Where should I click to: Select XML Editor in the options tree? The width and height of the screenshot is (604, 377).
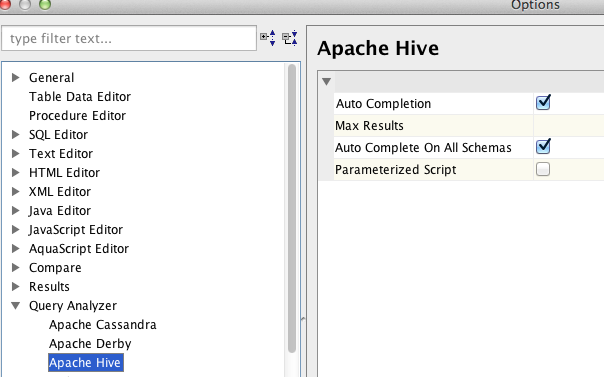pos(60,192)
